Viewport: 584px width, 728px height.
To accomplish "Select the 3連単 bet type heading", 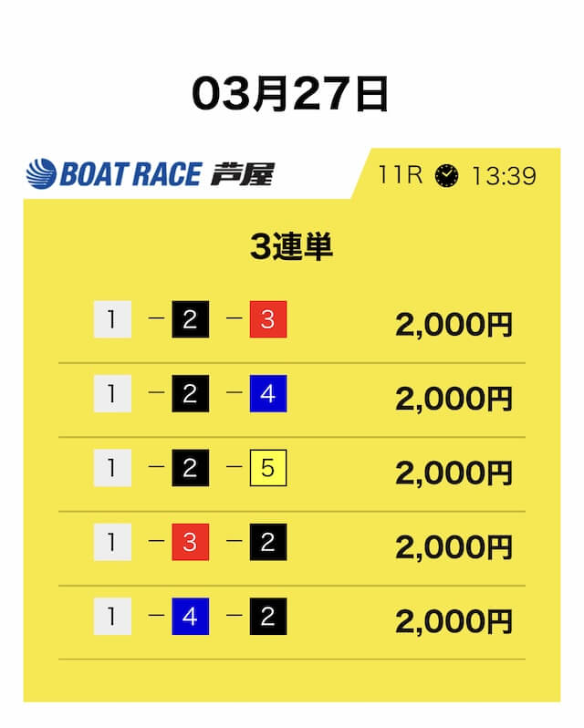I will click(291, 247).
